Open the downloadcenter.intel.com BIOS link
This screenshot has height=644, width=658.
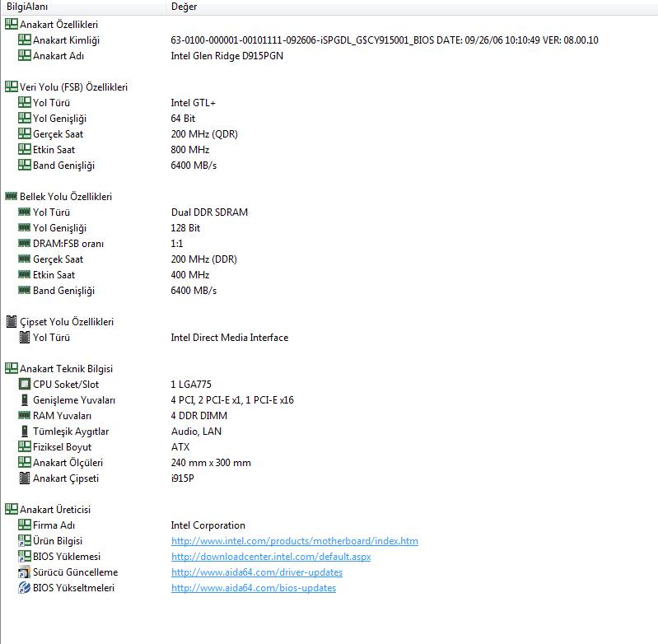pos(271,557)
